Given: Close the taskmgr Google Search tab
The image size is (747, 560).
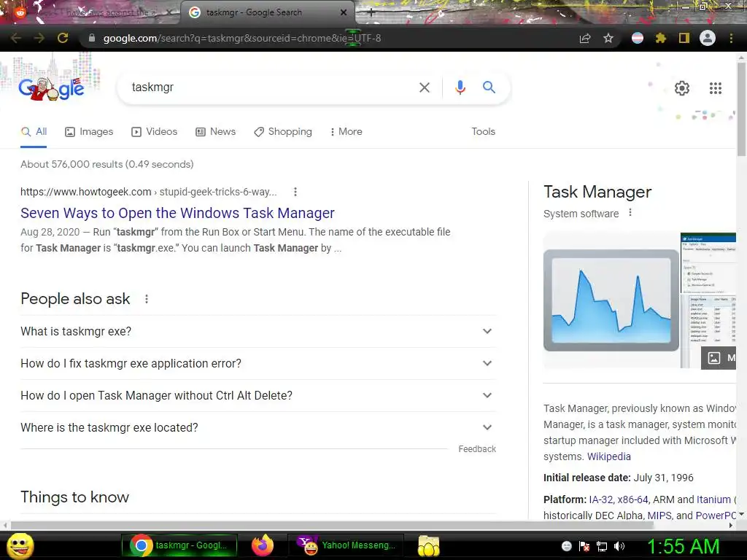Looking at the screenshot, I should 344,13.
